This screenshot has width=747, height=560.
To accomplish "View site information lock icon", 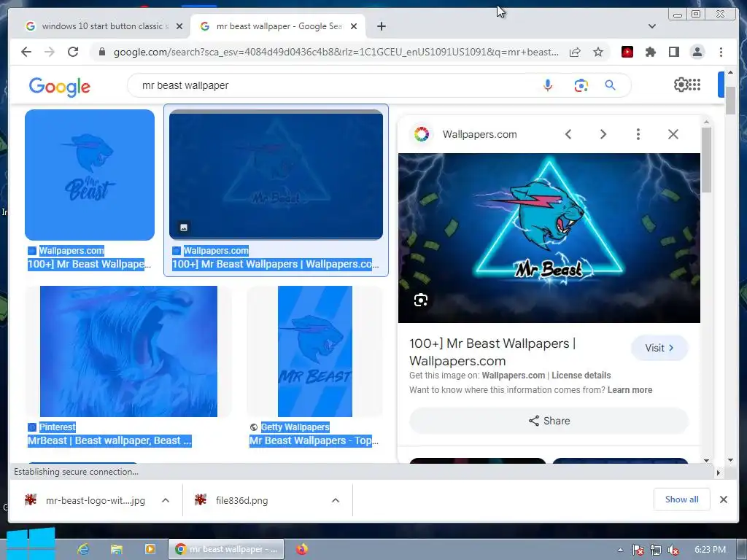I will click(102, 52).
